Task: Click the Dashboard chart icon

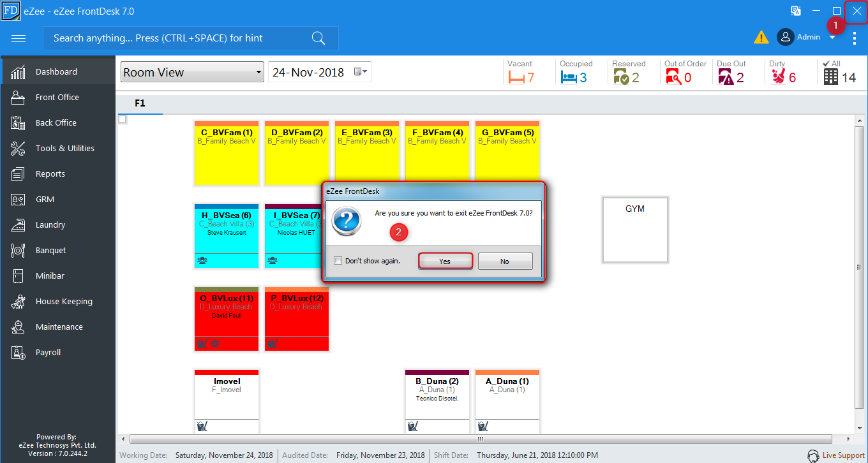Action: [x=18, y=72]
